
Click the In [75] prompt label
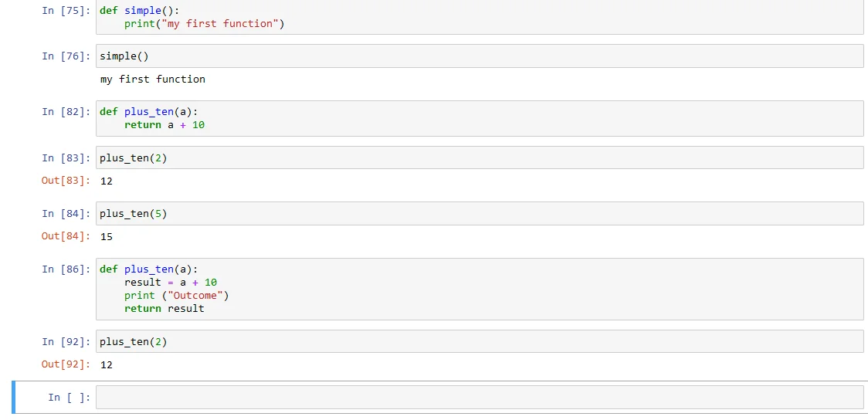tap(66, 11)
